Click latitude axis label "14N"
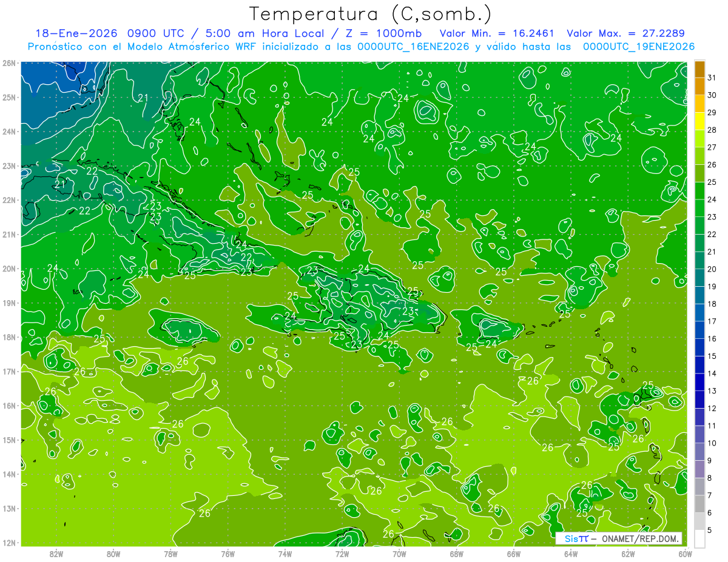The width and height of the screenshot is (728, 562). (x=9, y=475)
